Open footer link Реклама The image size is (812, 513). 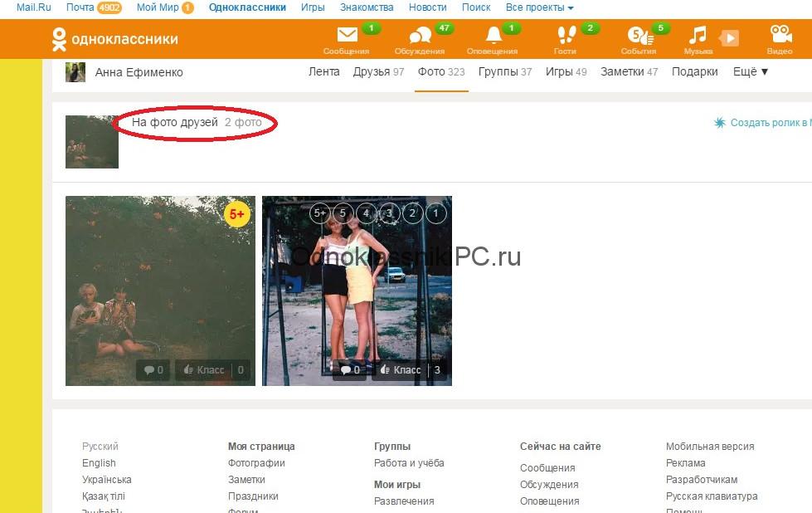pyautogui.click(x=686, y=462)
